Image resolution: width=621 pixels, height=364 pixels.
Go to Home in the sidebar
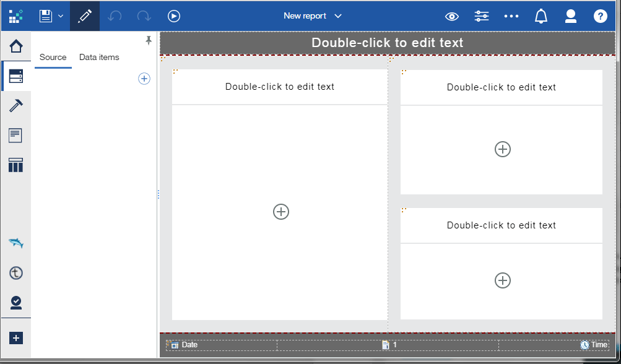pos(16,46)
